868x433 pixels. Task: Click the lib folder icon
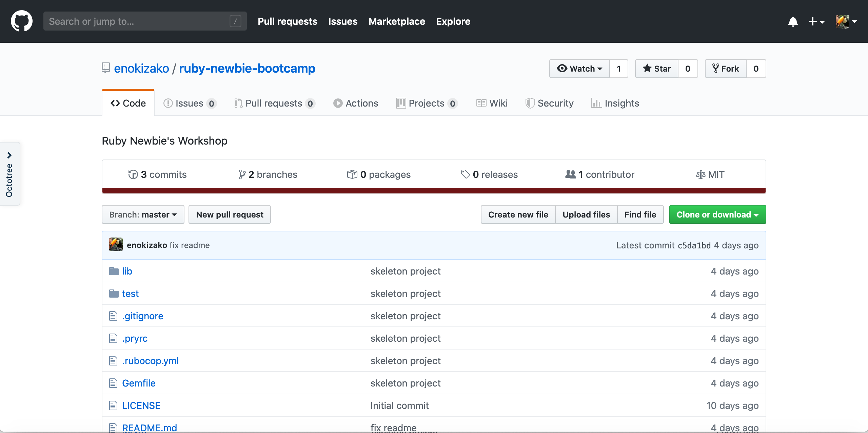pyautogui.click(x=114, y=271)
